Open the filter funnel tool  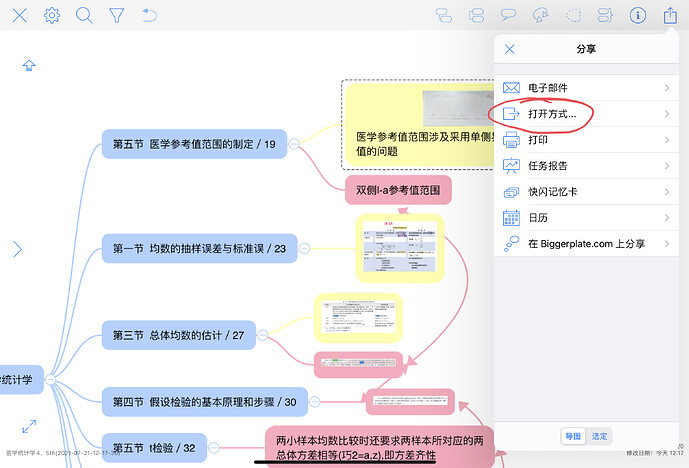pos(116,16)
